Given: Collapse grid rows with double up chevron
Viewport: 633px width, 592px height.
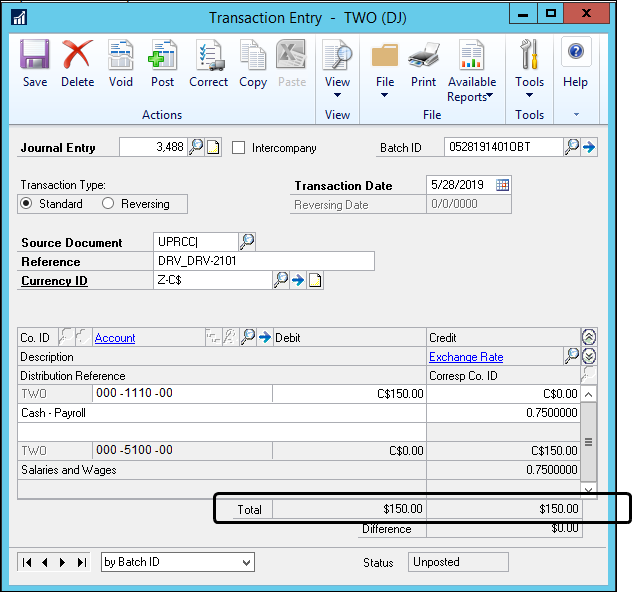Looking at the screenshot, I should pos(589,337).
